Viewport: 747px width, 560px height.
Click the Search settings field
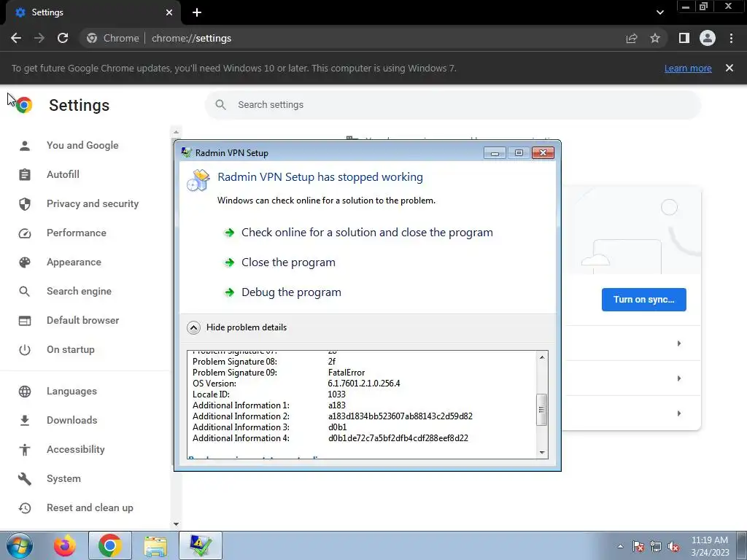point(453,105)
